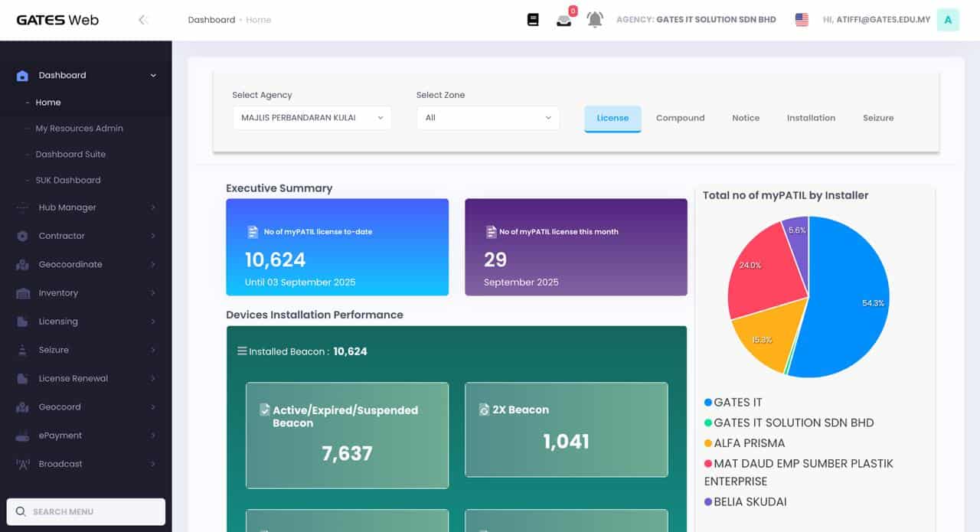Open the Broadcast sidebar icon
The width and height of the screenshot is (980, 532).
22,464
